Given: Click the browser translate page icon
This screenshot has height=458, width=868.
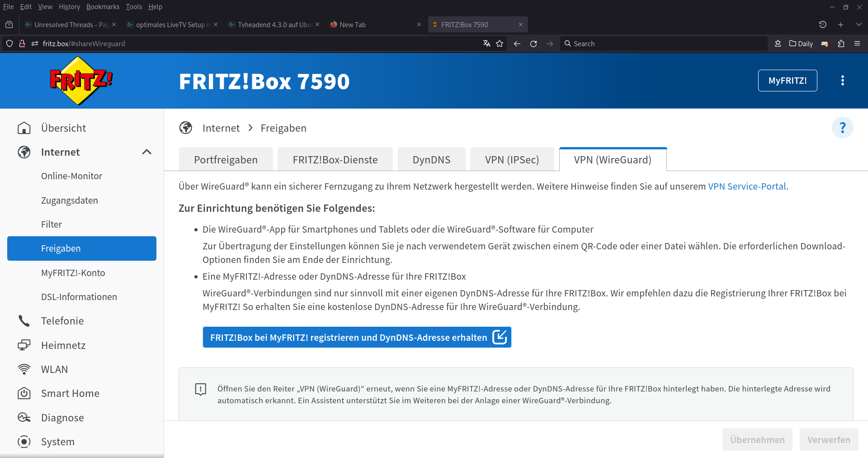Looking at the screenshot, I should click(x=486, y=43).
